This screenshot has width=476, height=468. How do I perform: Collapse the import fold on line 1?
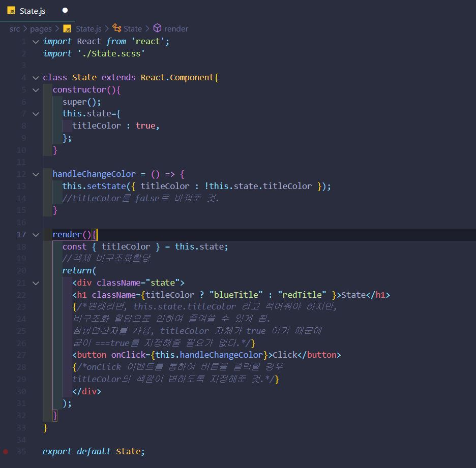tap(36, 42)
